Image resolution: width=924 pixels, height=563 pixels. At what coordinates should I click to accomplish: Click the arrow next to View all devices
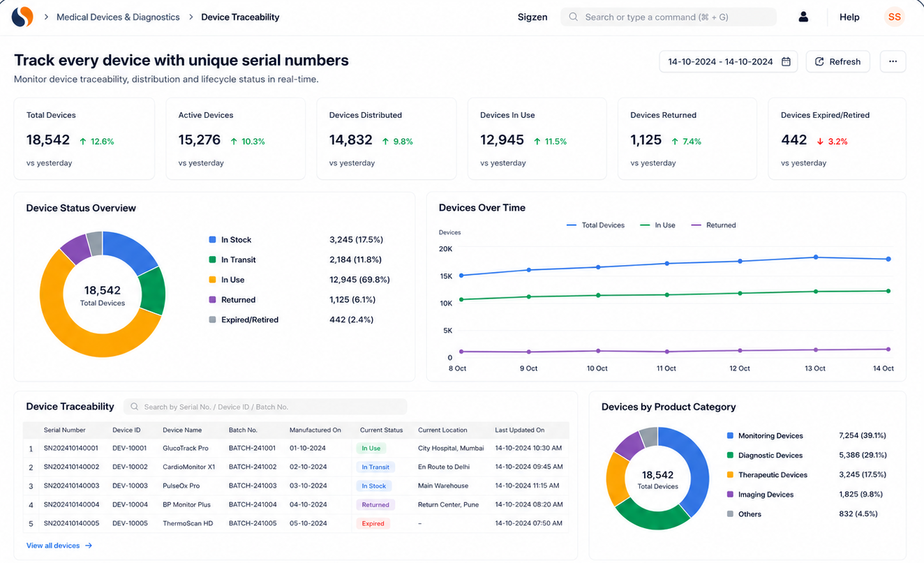(x=89, y=546)
